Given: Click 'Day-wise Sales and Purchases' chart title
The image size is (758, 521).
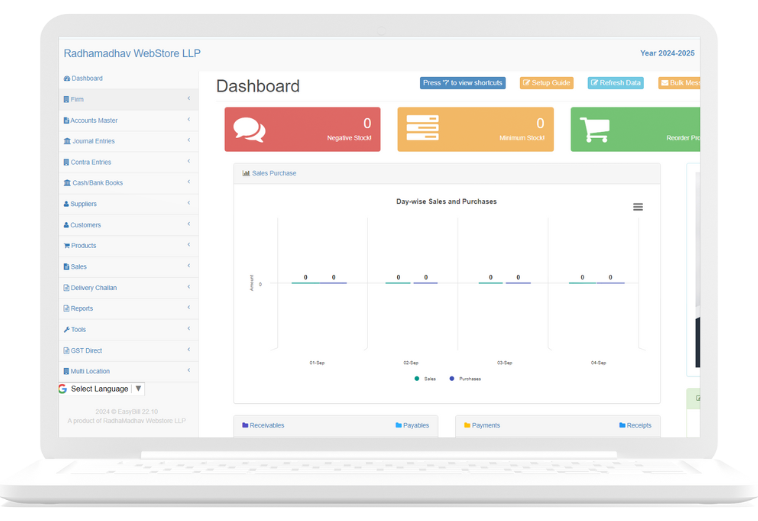Looking at the screenshot, I should tap(446, 202).
